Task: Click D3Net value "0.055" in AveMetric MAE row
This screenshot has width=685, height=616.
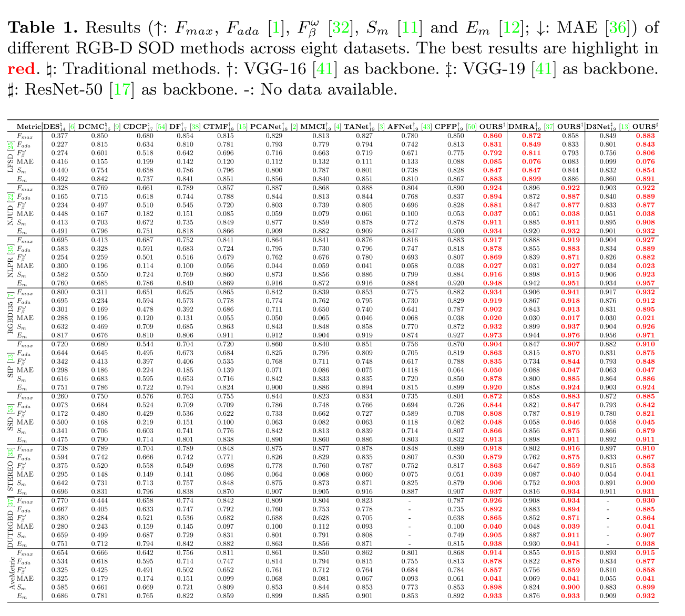Action: (608, 578)
